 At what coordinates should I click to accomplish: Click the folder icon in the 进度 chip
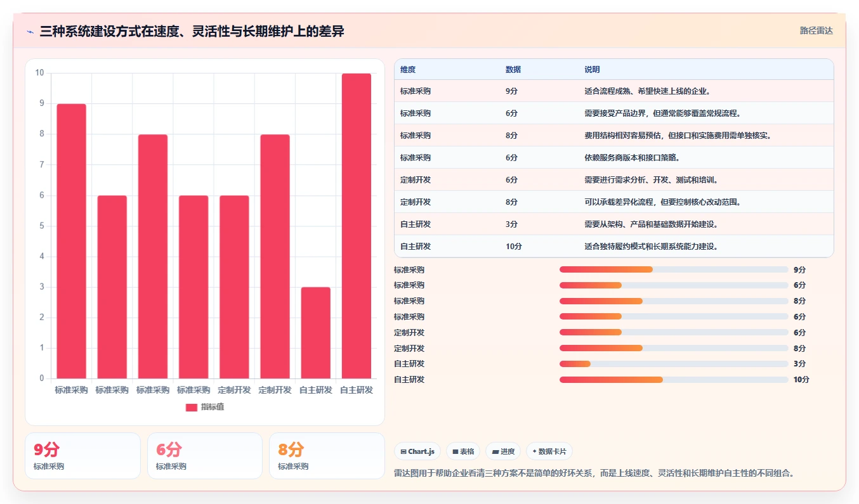(x=495, y=452)
